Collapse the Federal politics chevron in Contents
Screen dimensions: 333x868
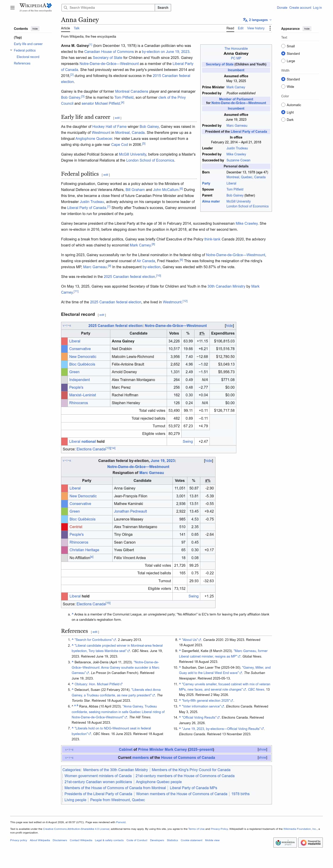point(11,50)
